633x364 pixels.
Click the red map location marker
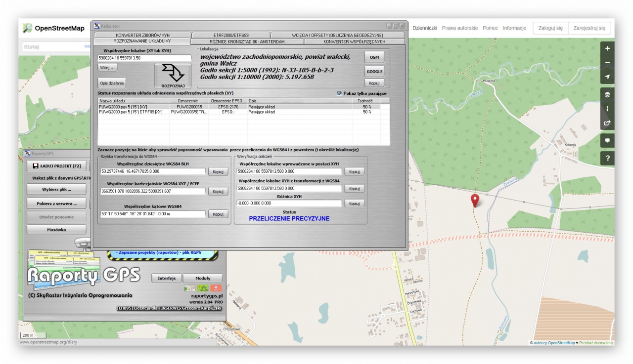click(475, 200)
